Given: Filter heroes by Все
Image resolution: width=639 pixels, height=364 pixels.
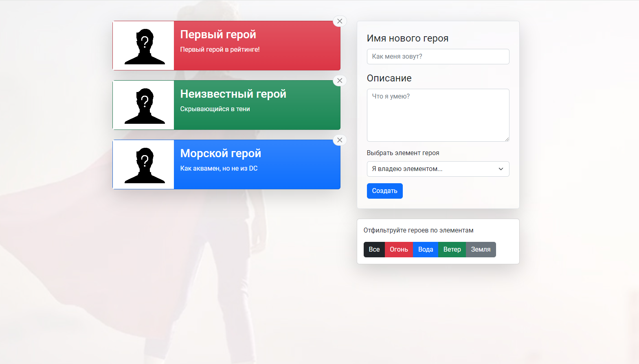Looking at the screenshot, I should (374, 250).
